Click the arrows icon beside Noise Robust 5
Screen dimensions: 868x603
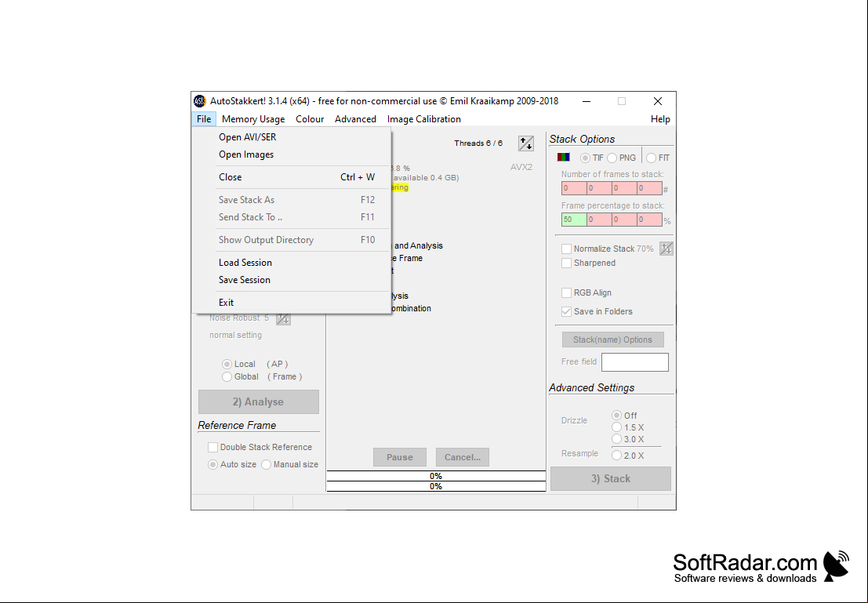283,318
